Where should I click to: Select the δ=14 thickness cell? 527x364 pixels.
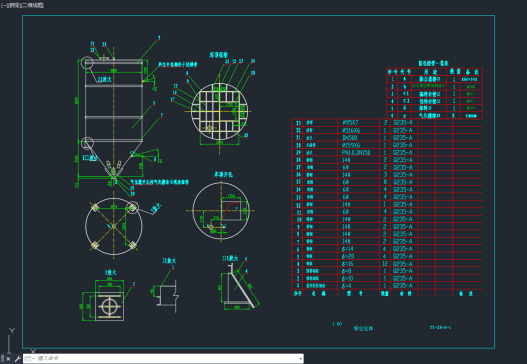click(348, 249)
